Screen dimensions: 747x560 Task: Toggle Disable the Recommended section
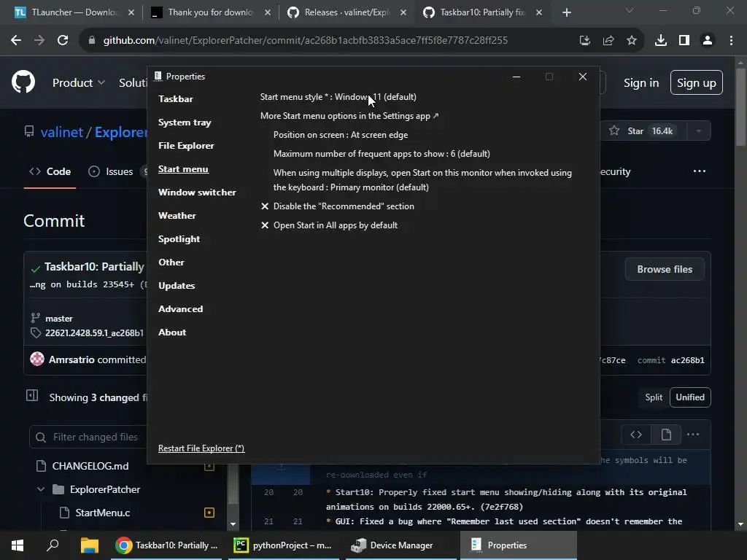click(x=338, y=206)
